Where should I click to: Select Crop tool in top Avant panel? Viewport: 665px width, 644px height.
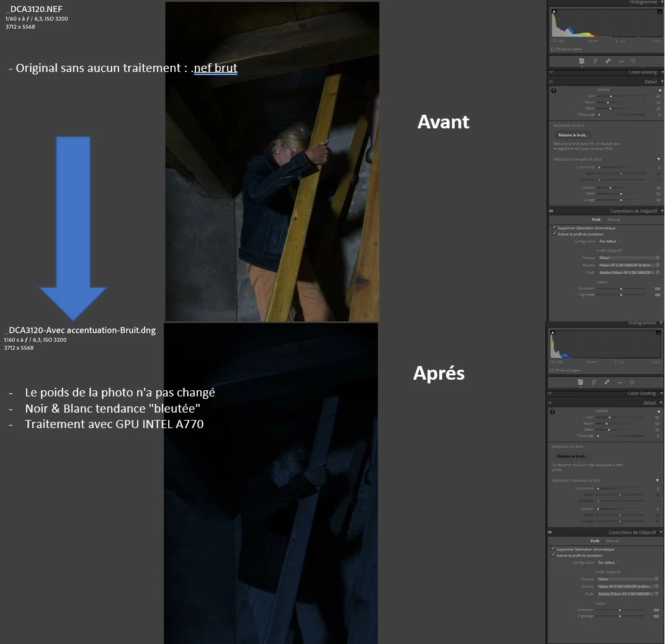click(595, 61)
